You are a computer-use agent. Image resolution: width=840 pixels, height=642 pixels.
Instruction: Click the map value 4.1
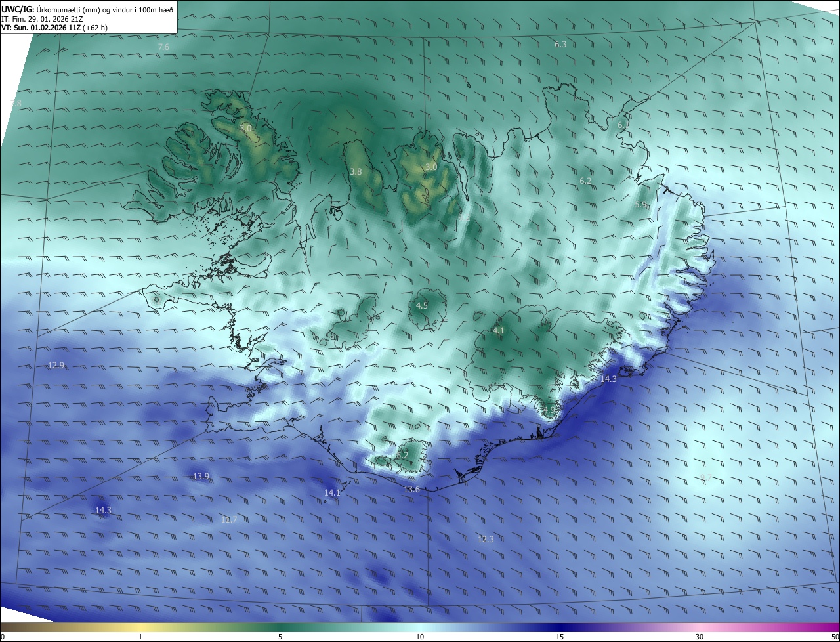(498, 330)
